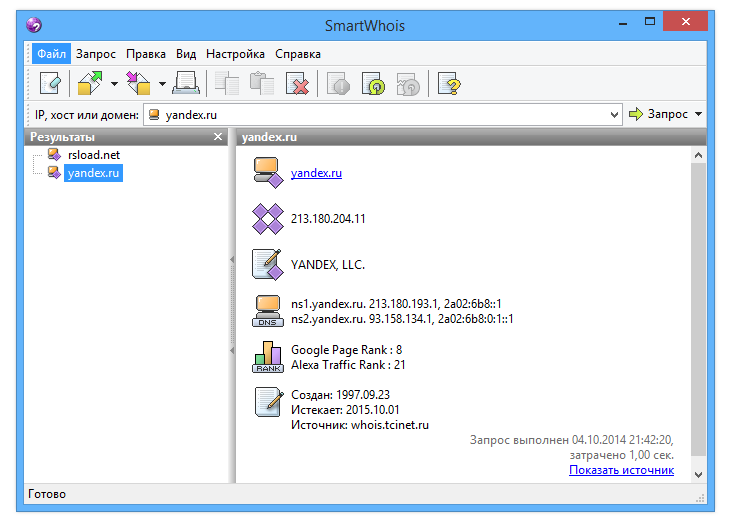Click the Истекает: 2015.10.01 text
Screen dimensions: 735x527
coord(345,410)
